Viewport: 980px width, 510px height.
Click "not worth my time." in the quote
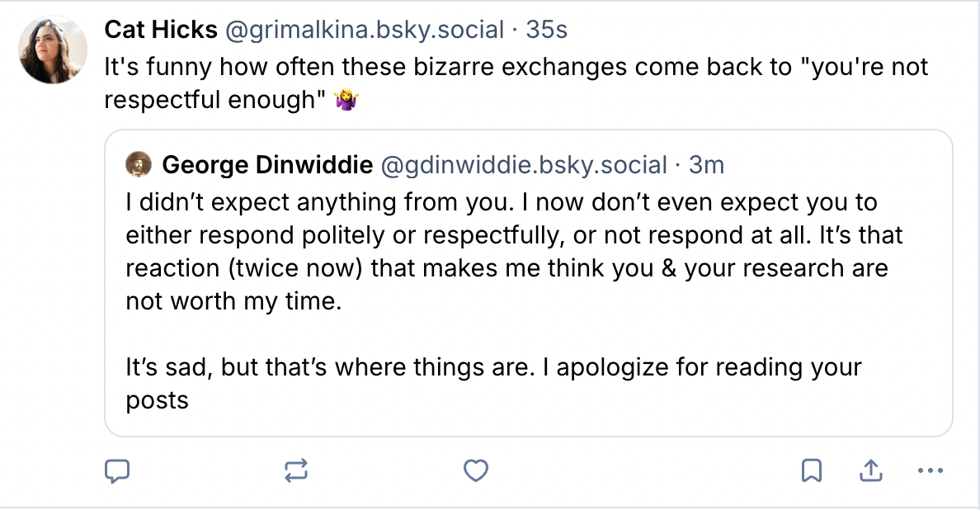233,301
